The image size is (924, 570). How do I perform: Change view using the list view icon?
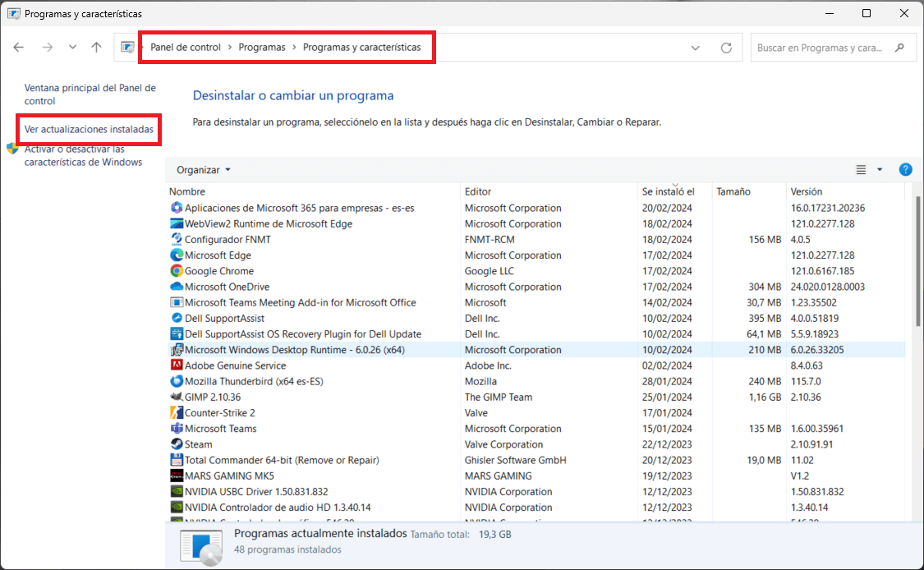861,170
